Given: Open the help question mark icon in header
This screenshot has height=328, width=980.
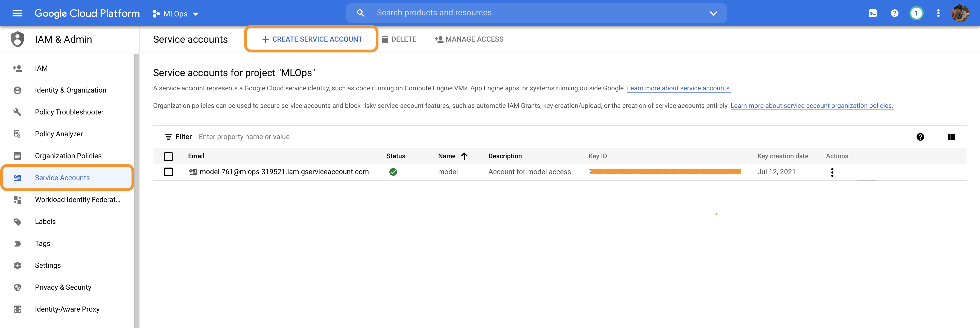Looking at the screenshot, I should (894, 13).
